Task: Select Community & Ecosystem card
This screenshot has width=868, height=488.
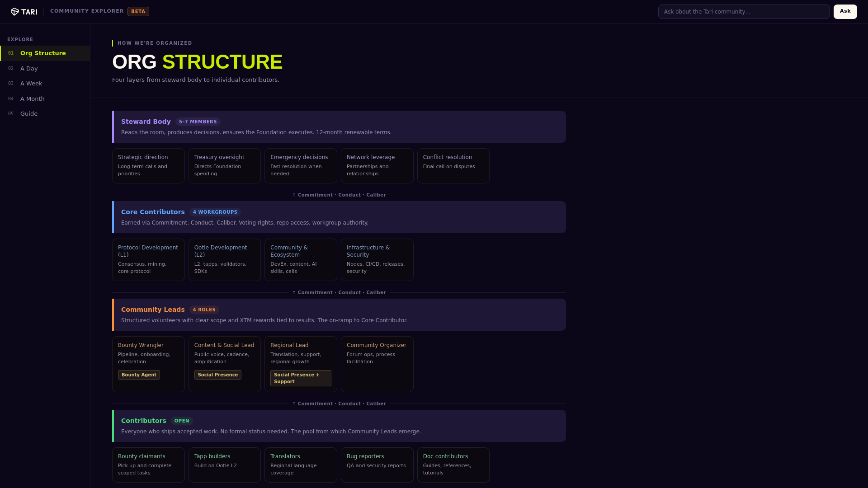Action: tap(301, 260)
